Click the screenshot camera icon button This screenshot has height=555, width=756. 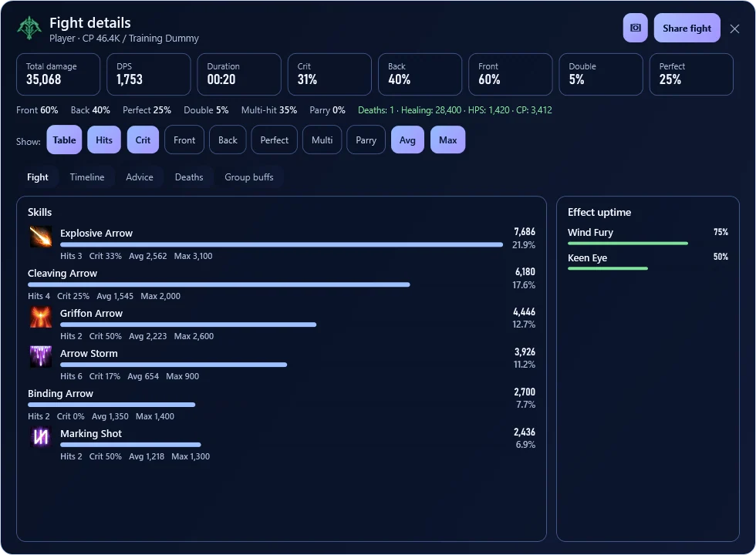point(636,28)
